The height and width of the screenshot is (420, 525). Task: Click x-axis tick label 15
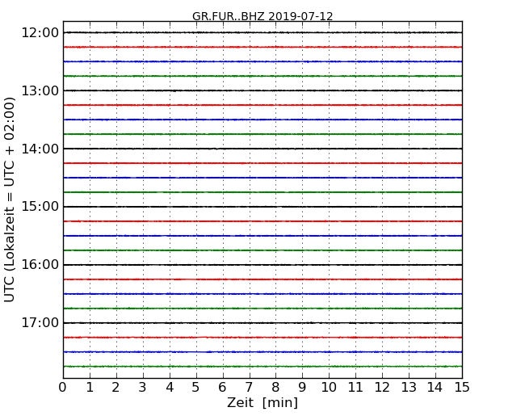(x=462, y=388)
